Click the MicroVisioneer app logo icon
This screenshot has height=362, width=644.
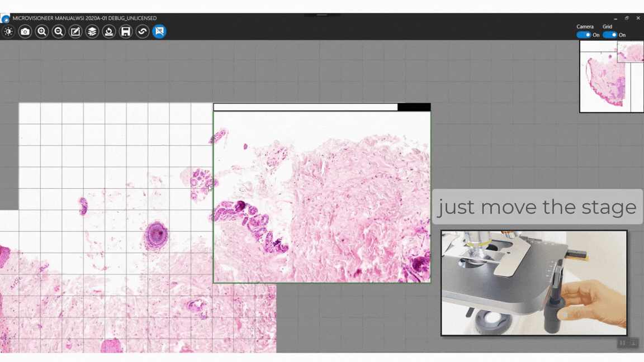[6, 18]
